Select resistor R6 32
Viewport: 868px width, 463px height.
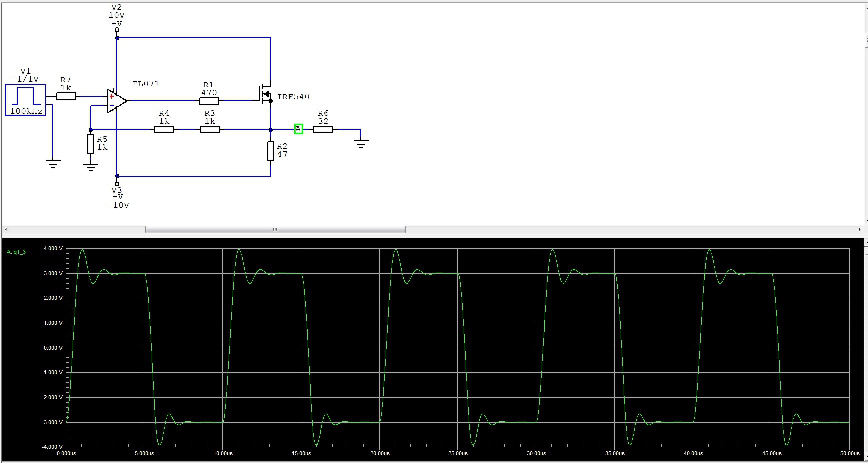click(323, 130)
